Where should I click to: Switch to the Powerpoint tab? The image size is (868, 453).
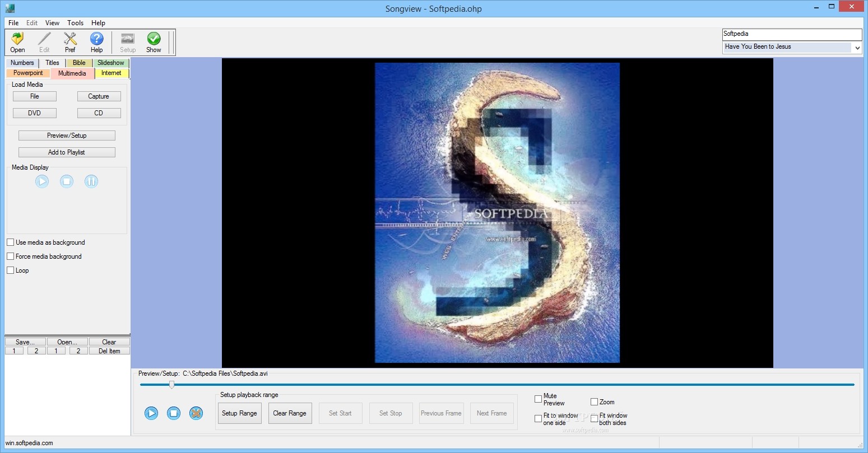[x=28, y=73]
